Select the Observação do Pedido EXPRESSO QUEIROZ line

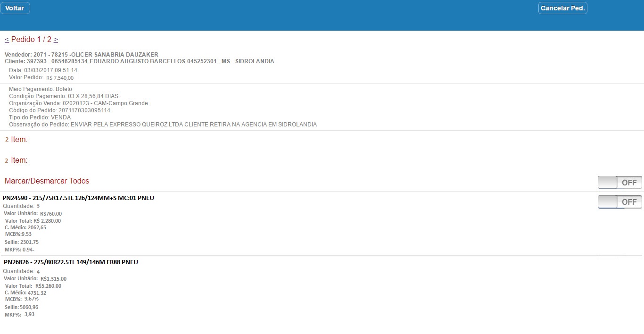163,125
